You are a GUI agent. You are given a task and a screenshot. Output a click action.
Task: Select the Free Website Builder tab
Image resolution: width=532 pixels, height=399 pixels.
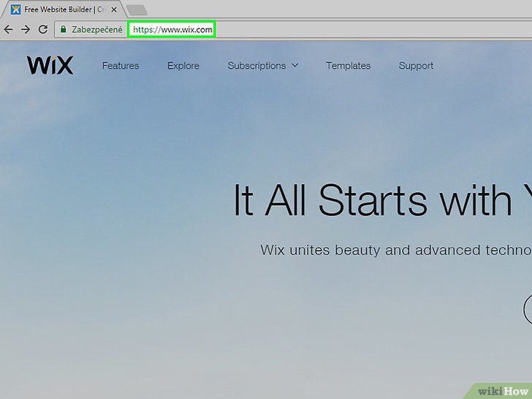click(x=63, y=9)
